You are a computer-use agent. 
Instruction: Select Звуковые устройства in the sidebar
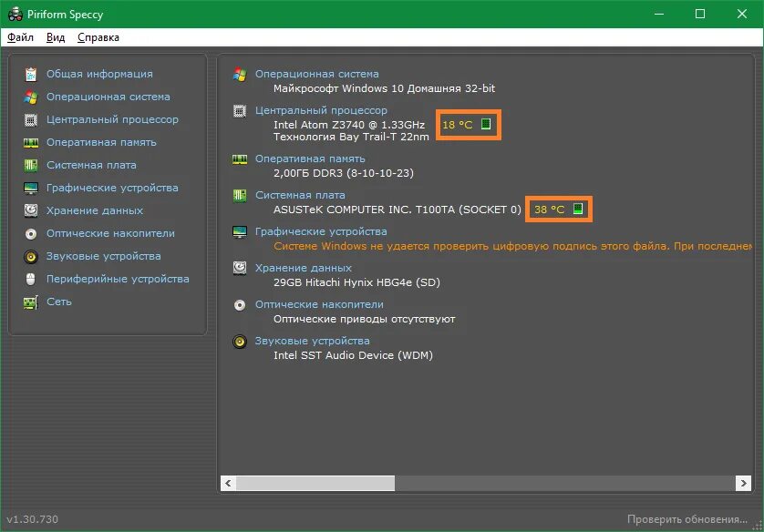pos(103,256)
